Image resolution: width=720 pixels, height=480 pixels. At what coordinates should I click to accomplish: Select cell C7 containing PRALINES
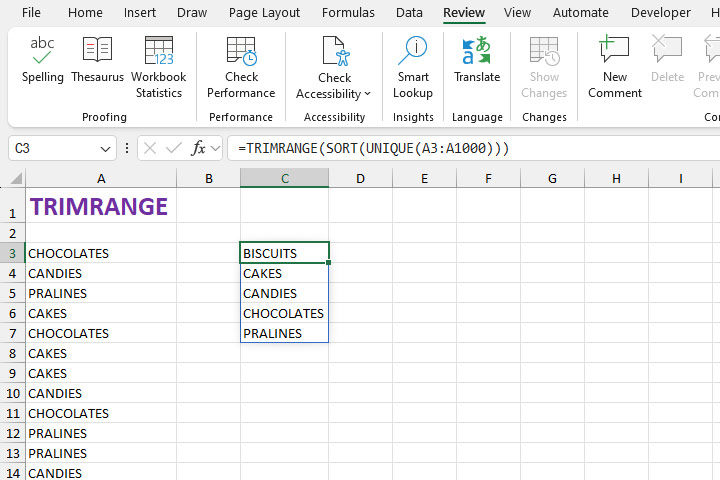[x=285, y=333]
